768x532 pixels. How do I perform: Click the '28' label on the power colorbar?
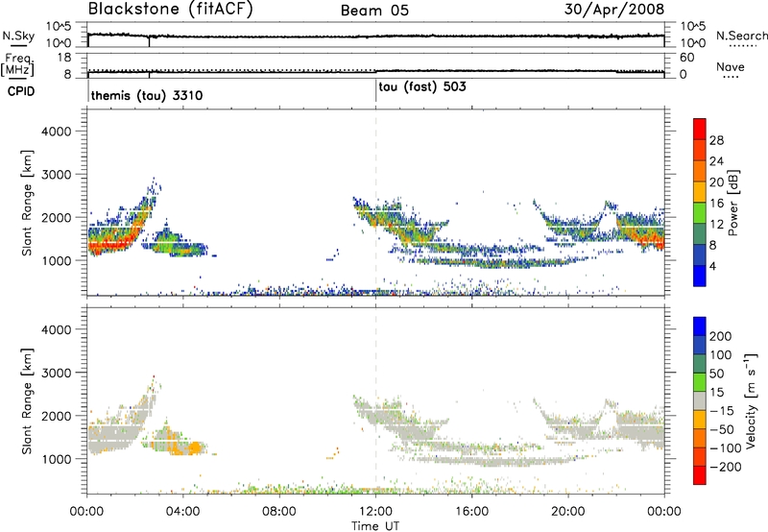click(x=716, y=140)
